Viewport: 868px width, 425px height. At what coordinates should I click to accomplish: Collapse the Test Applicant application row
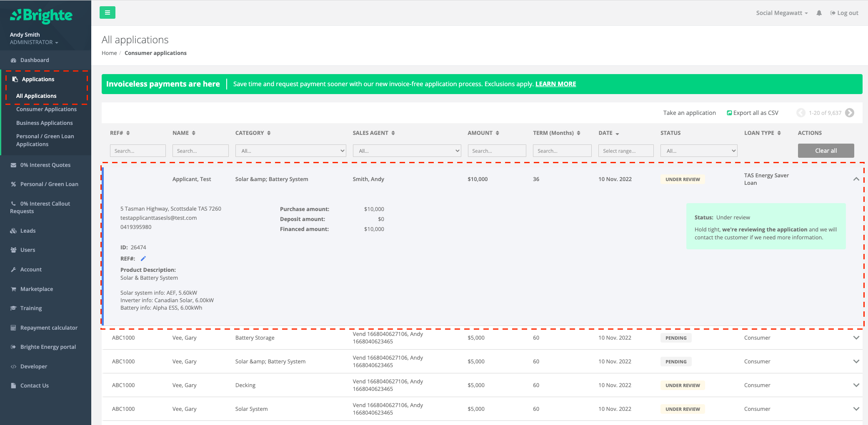856,179
